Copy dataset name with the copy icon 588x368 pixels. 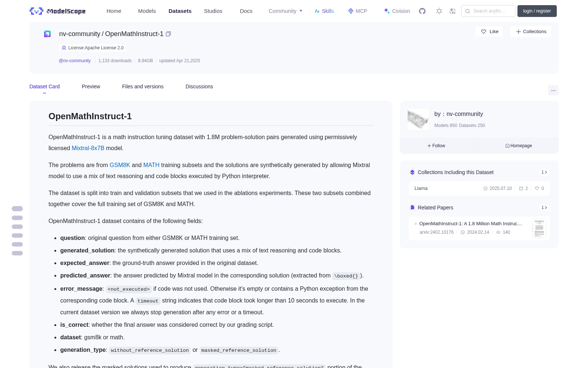click(168, 34)
